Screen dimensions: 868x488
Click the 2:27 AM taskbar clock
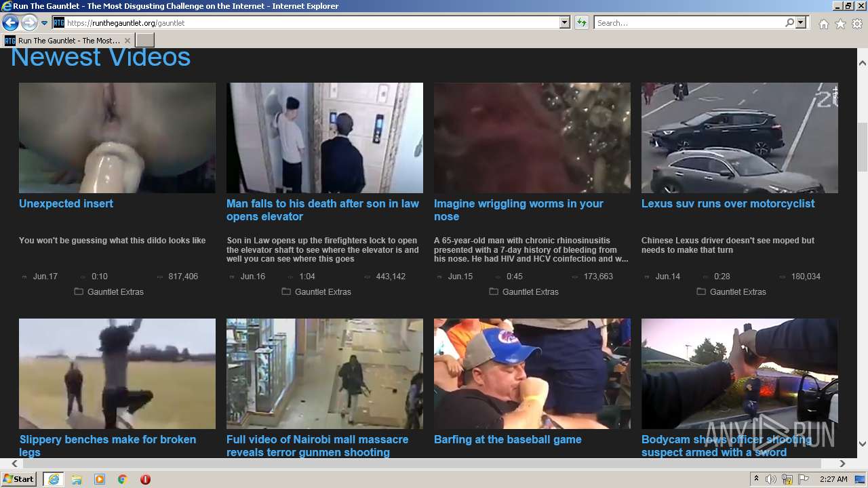click(833, 479)
